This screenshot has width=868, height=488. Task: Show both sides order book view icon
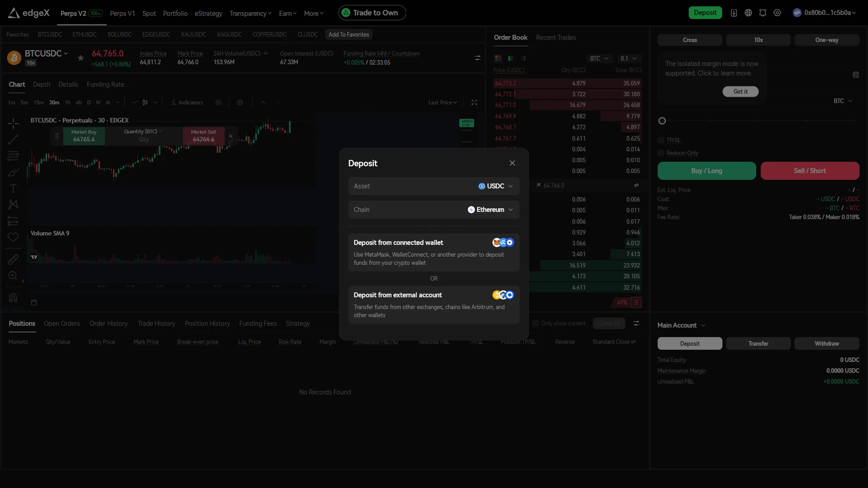[x=498, y=58]
